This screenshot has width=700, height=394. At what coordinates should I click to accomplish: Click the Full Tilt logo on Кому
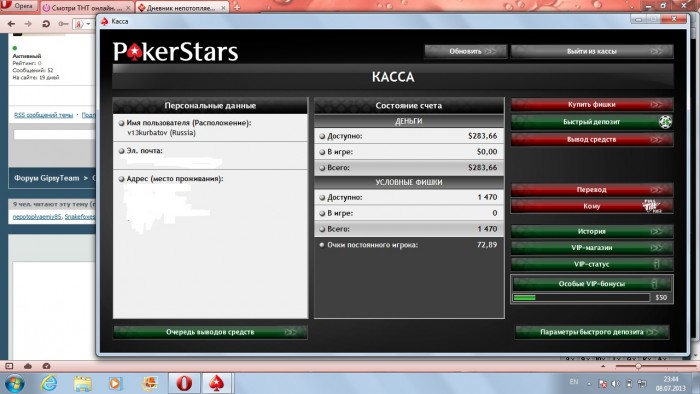[x=652, y=206]
